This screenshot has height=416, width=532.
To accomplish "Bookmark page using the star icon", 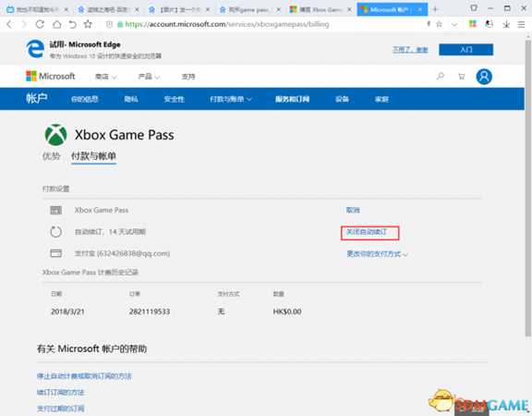I will [x=89, y=24].
